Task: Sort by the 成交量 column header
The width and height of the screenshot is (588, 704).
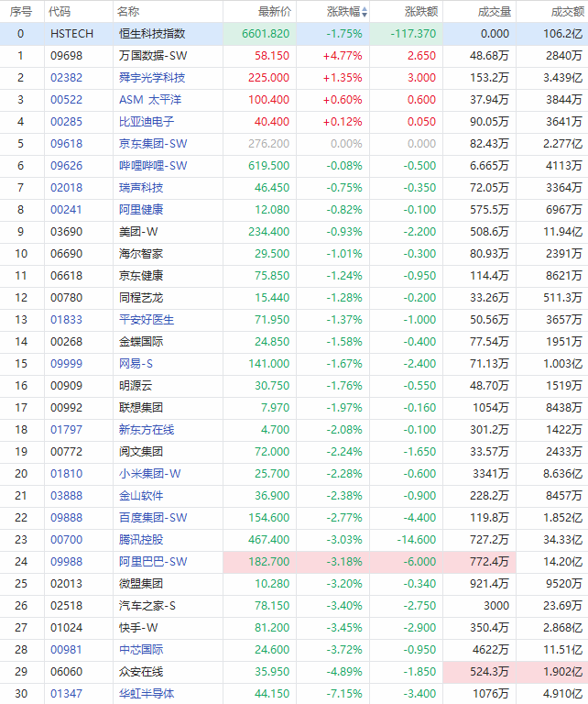Action: pyautogui.click(x=495, y=12)
